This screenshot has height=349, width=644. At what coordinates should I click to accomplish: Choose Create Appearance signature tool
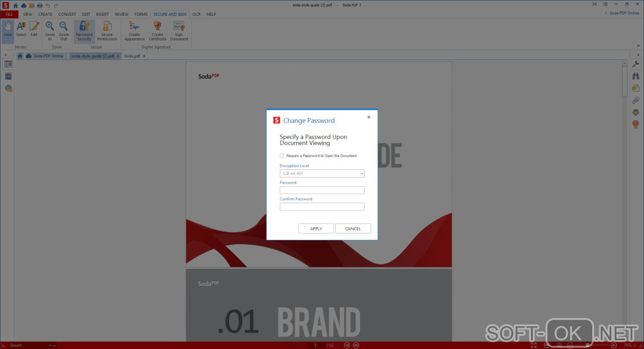[134, 31]
